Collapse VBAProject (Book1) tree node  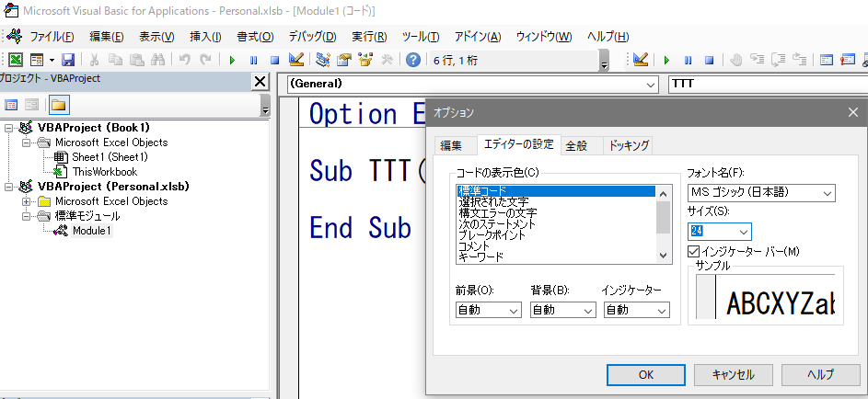click(x=7, y=128)
